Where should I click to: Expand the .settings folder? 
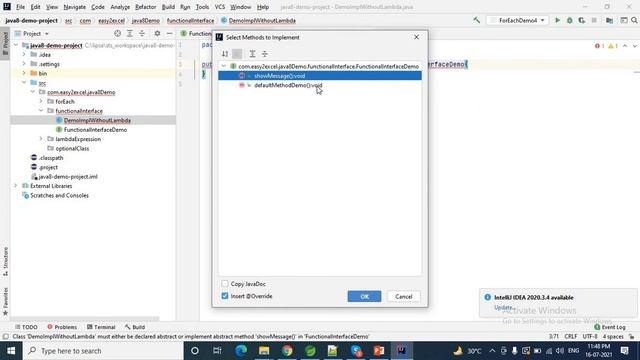click(24, 64)
